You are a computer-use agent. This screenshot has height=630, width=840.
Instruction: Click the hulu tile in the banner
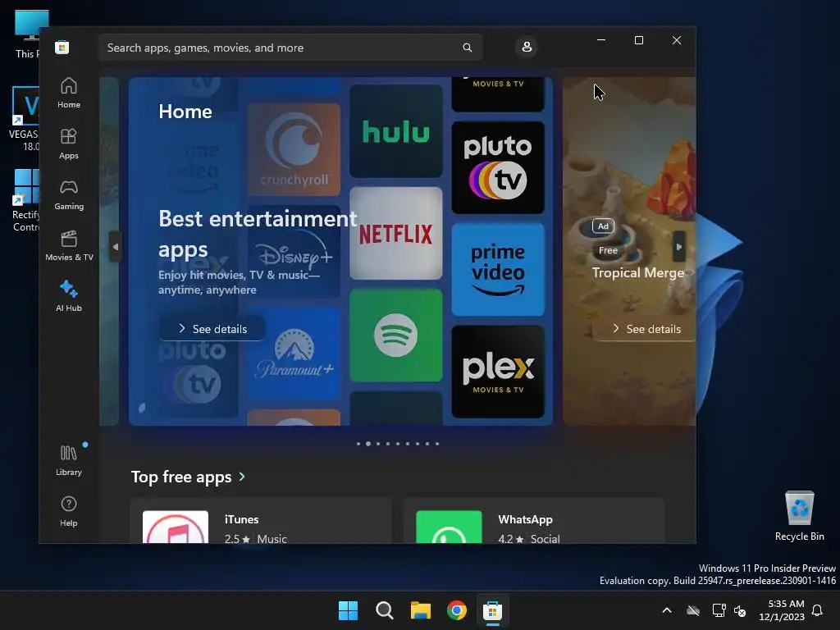[x=396, y=131]
